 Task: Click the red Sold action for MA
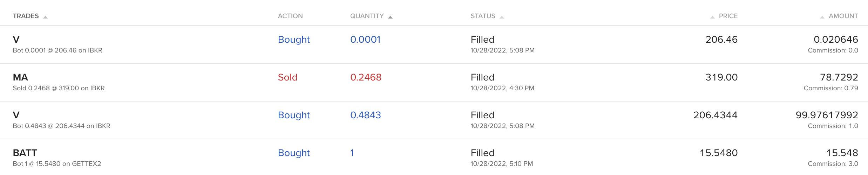[x=287, y=77]
